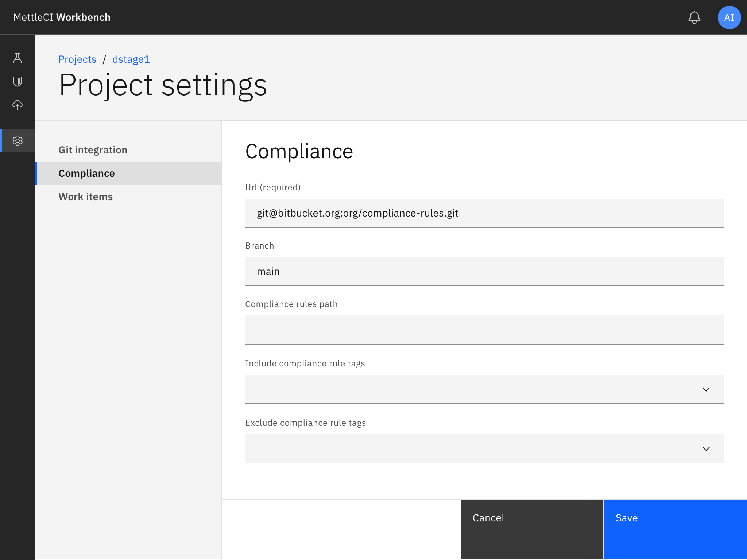Click the empty Compliance rules path field
Viewport: 747px width, 560px height.
[484, 330]
